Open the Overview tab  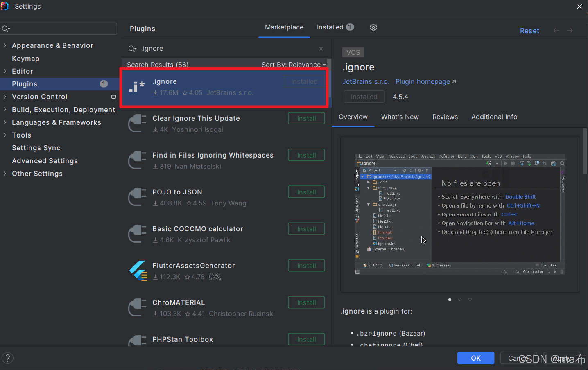click(x=353, y=117)
